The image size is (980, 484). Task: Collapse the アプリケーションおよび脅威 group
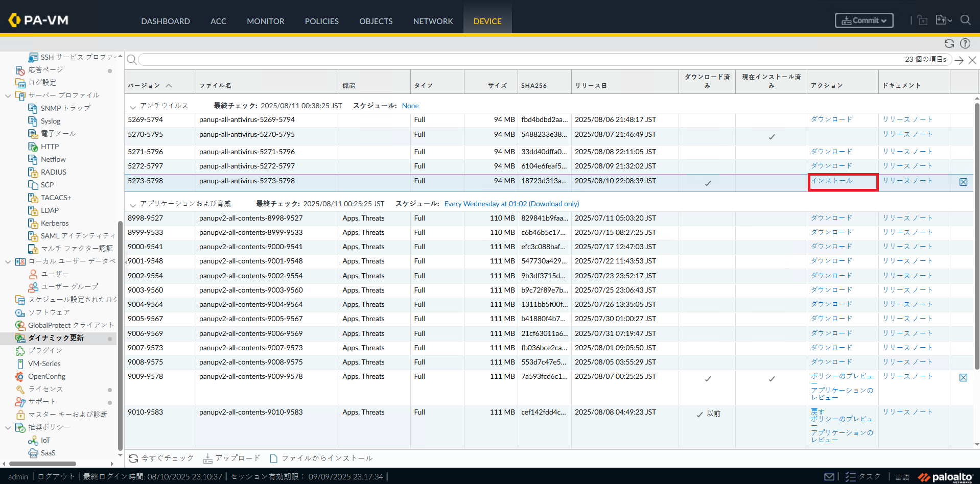pyautogui.click(x=133, y=205)
